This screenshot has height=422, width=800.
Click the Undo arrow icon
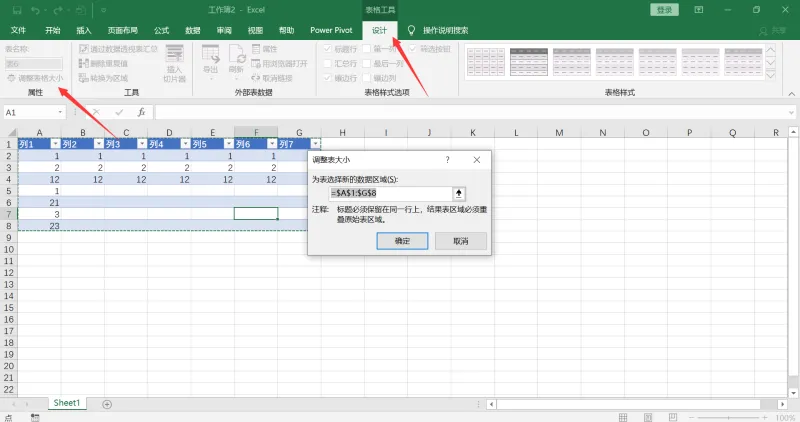tap(35, 10)
